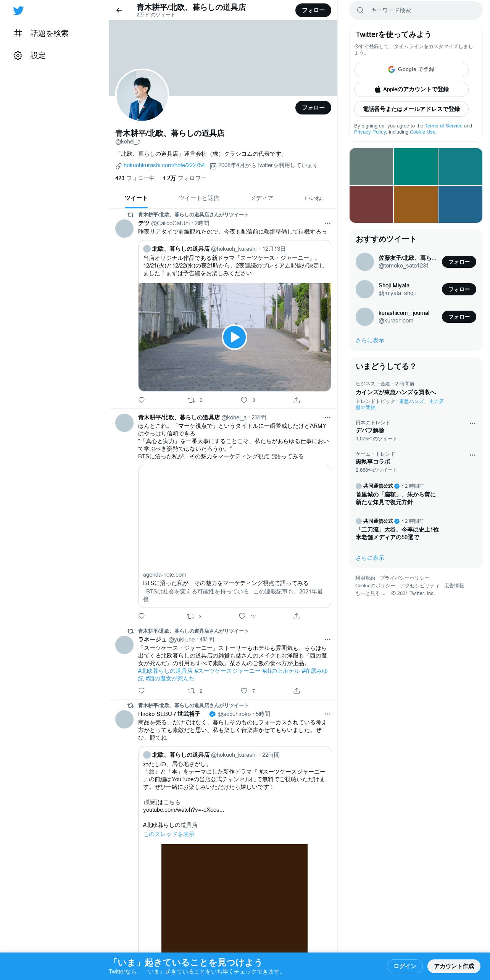The height and width of the screenshot is (980, 490).
Task: Like the BTS tweet with 12 likes
Action: [247, 616]
